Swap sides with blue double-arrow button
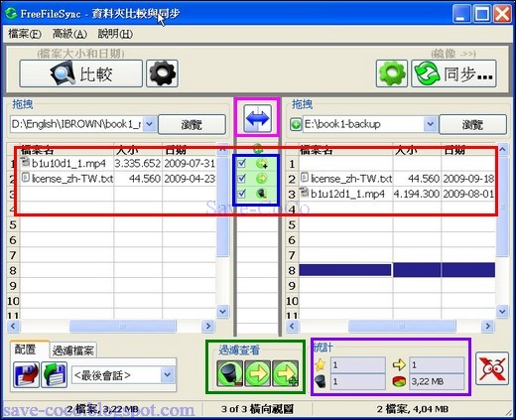This screenshot has width=516, height=420. [x=257, y=118]
